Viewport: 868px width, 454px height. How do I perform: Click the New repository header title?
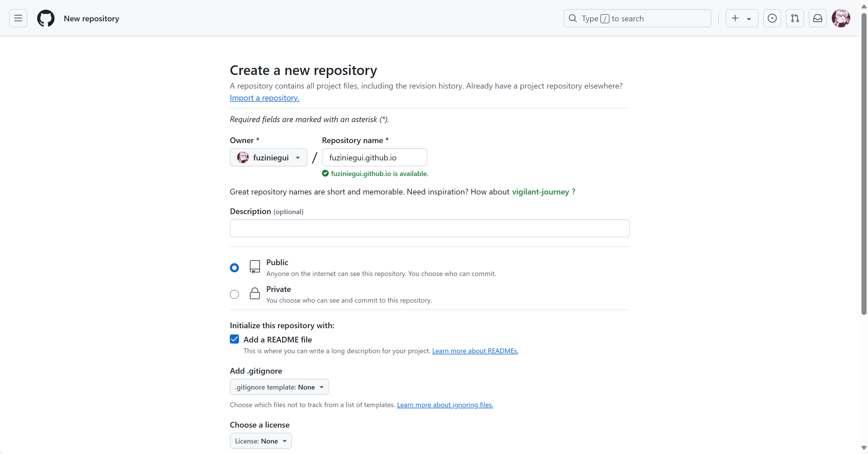coord(91,18)
